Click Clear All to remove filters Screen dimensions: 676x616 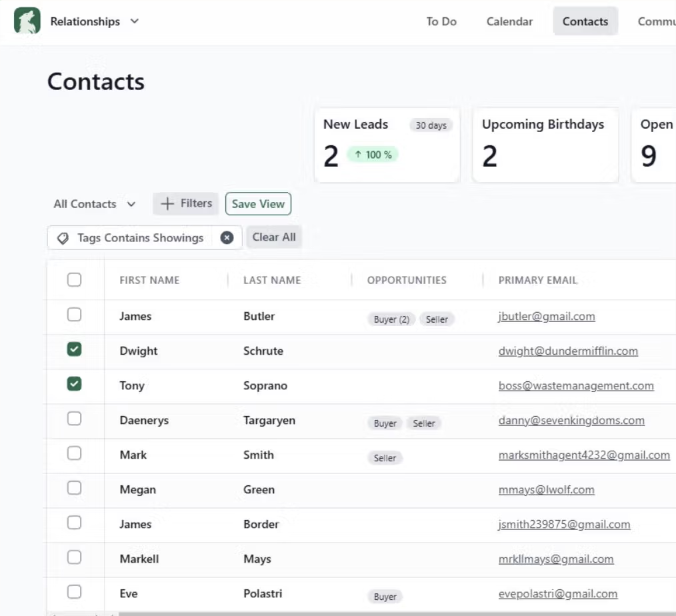tap(273, 237)
